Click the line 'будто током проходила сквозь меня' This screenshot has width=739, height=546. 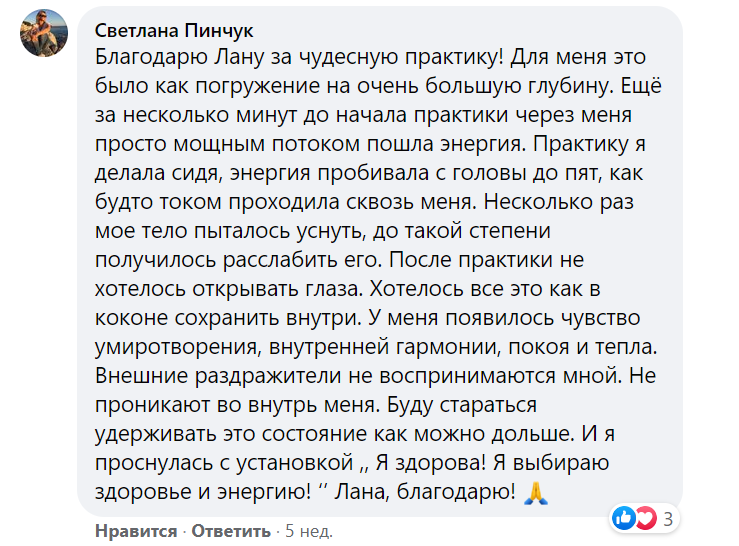(x=284, y=202)
